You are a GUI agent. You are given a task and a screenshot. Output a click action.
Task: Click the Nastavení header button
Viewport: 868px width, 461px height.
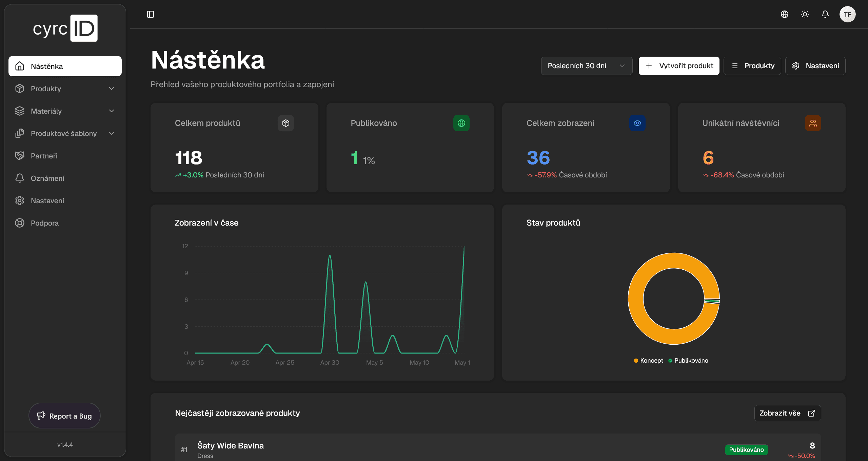815,66
